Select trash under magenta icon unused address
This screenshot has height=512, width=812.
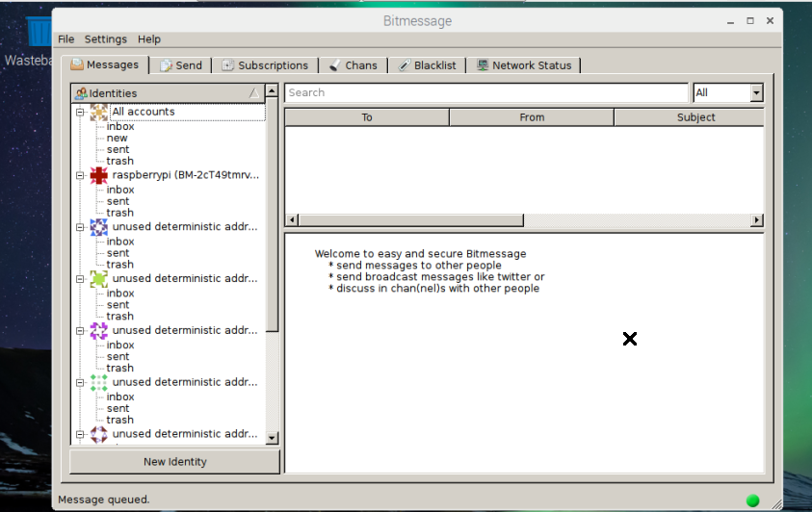pyautogui.click(x=120, y=368)
